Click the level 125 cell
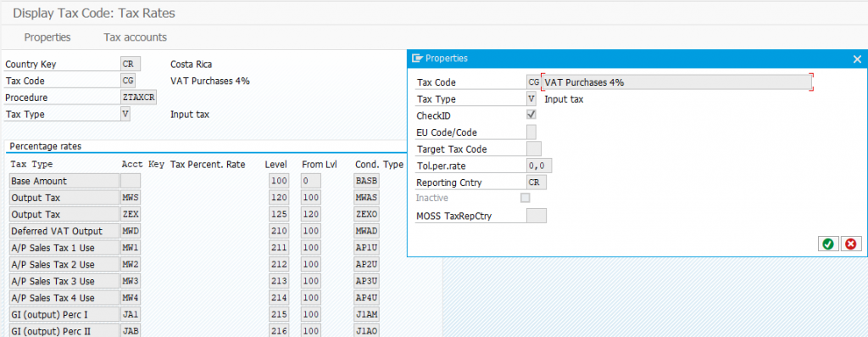868x337 pixels. tap(279, 214)
